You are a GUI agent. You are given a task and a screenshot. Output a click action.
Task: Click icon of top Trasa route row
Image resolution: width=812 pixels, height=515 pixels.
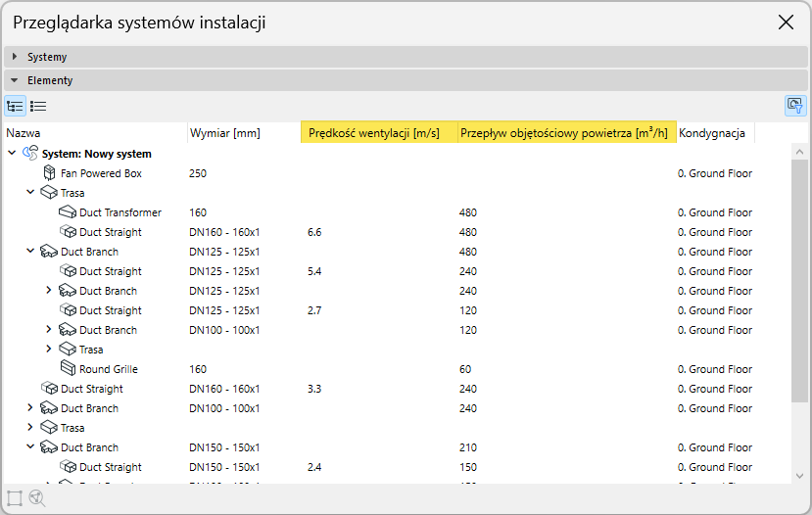click(49, 193)
